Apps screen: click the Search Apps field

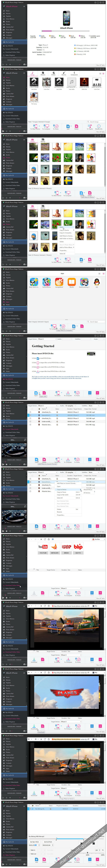click(x=96, y=322)
